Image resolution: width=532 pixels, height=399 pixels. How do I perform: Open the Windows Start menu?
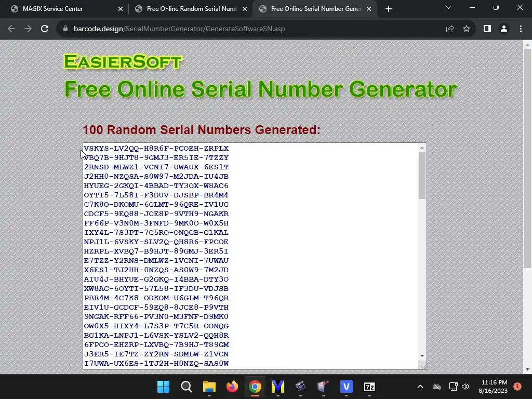click(163, 387)
